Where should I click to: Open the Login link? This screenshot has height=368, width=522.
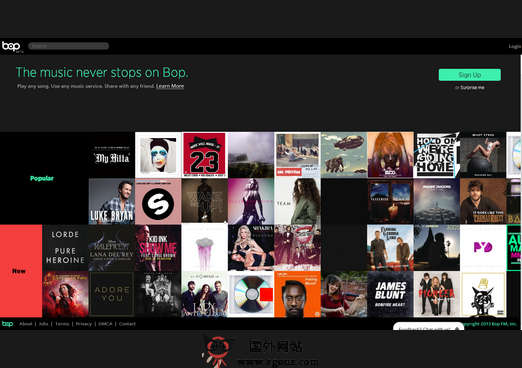click(x=515, y=46)
